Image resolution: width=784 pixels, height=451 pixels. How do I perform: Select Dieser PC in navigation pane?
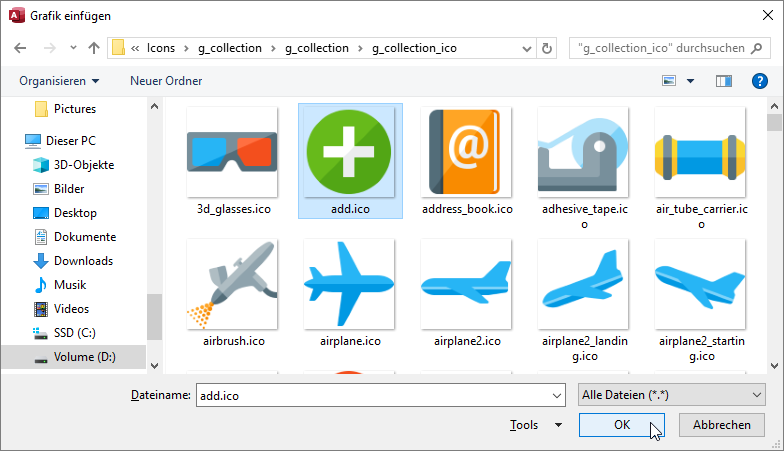(x=60, y=141)
